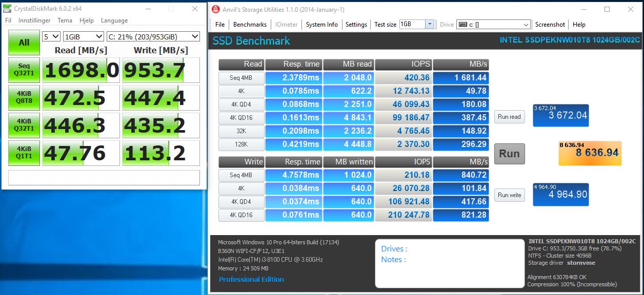
Task: Open the Hjelp menu
Action: [87, 20]
